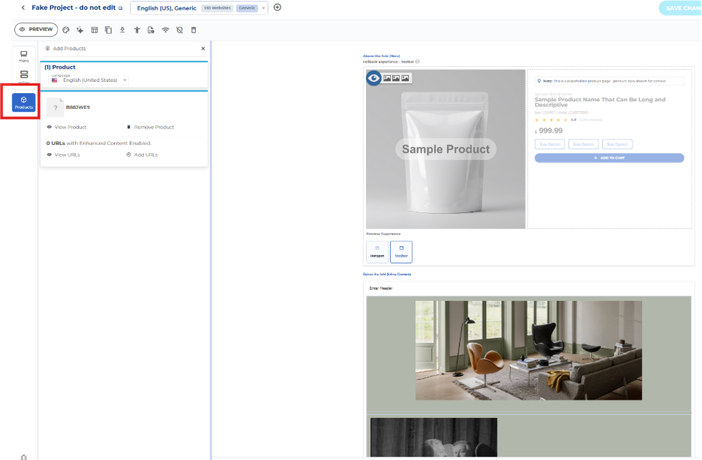The image size is (702, 460).
Task: Click the Sample Product pouch image
Action: tap(445, 149)
